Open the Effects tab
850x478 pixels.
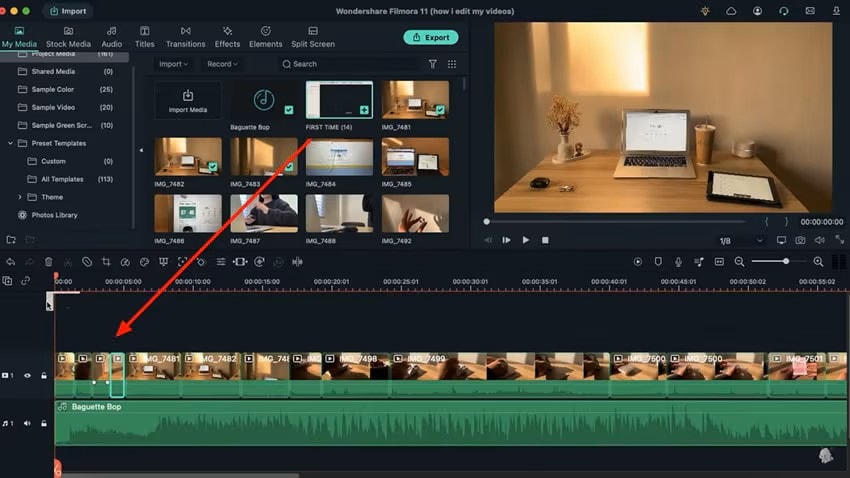click(227, 37)
